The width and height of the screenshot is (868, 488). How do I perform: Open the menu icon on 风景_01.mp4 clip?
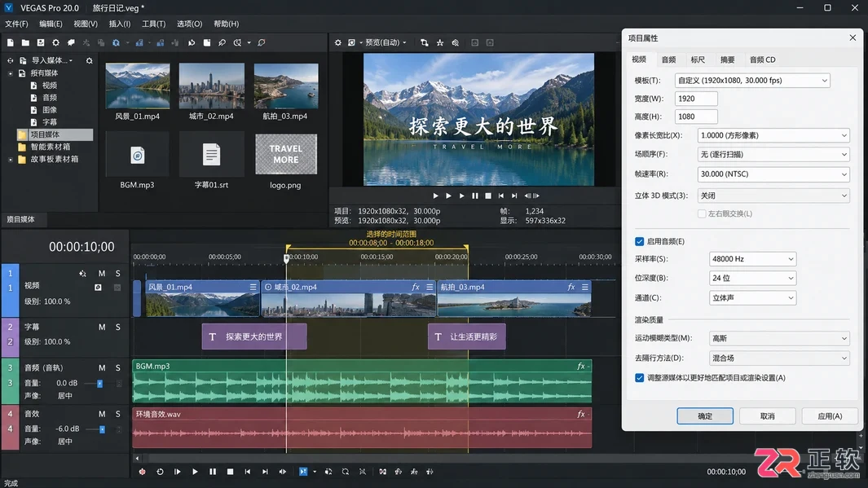point(253,287)
